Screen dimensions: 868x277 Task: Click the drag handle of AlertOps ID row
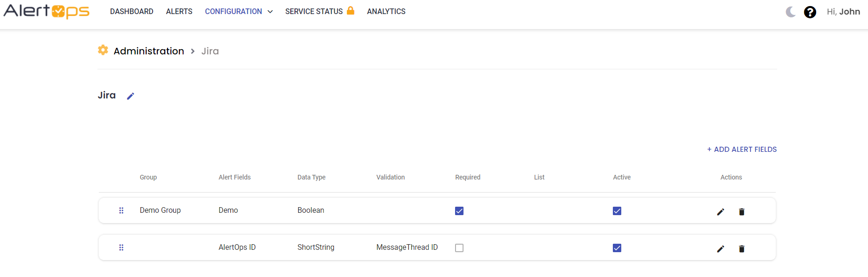[x=121, y=247]
